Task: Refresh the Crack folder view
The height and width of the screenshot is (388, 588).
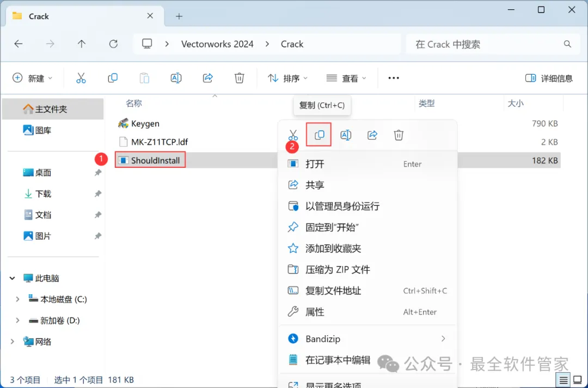Action: [113, 44]
